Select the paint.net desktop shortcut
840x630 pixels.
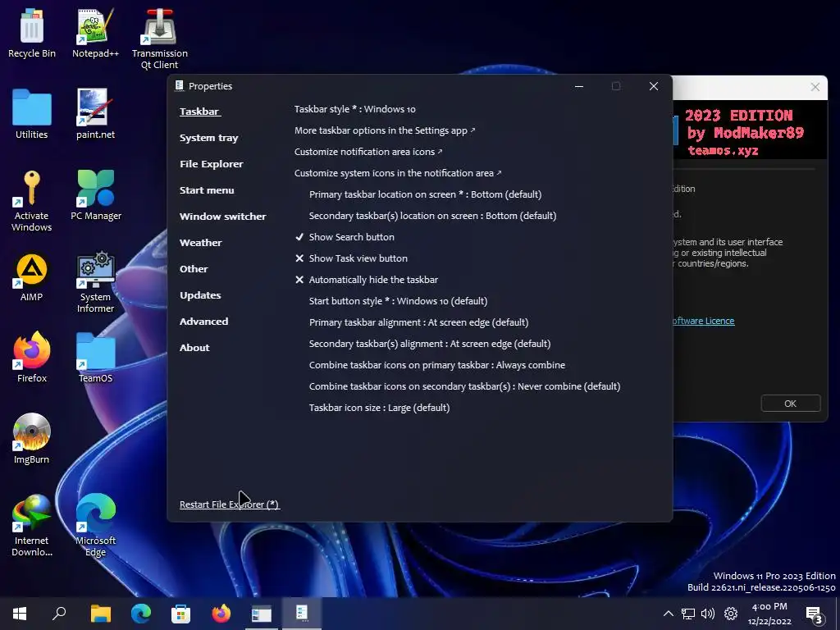point(95,114)
